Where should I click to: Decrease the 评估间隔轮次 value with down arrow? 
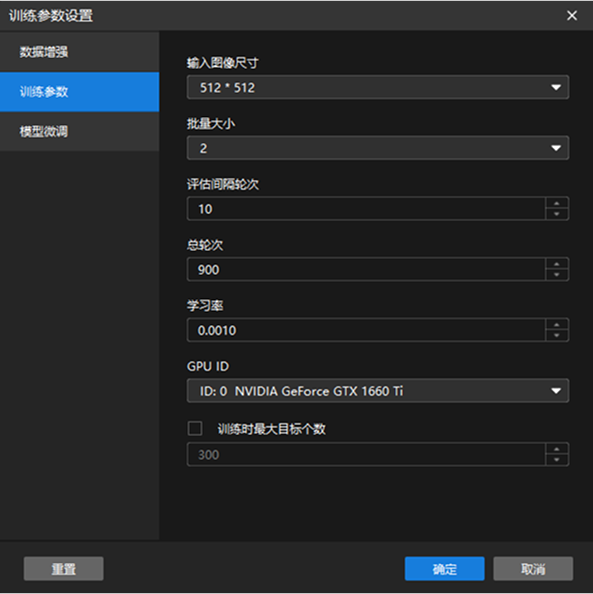click(557, 214)
